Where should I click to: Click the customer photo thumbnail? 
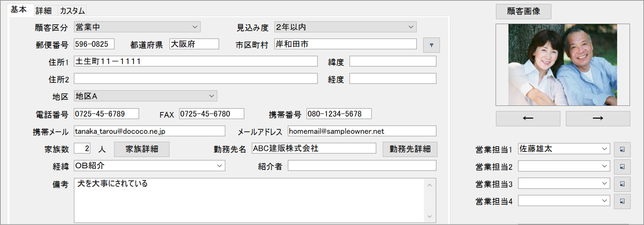[x=562, y=64]
